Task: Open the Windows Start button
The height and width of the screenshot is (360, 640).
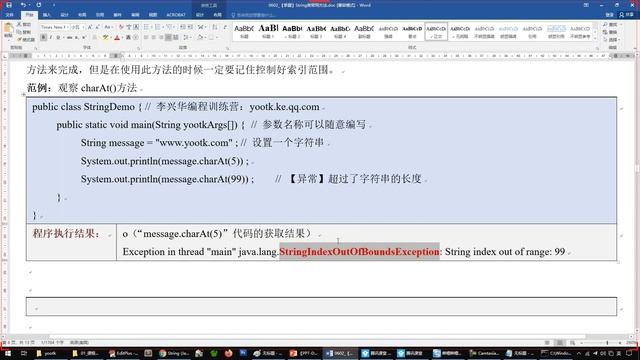Action: pos(7,353)
